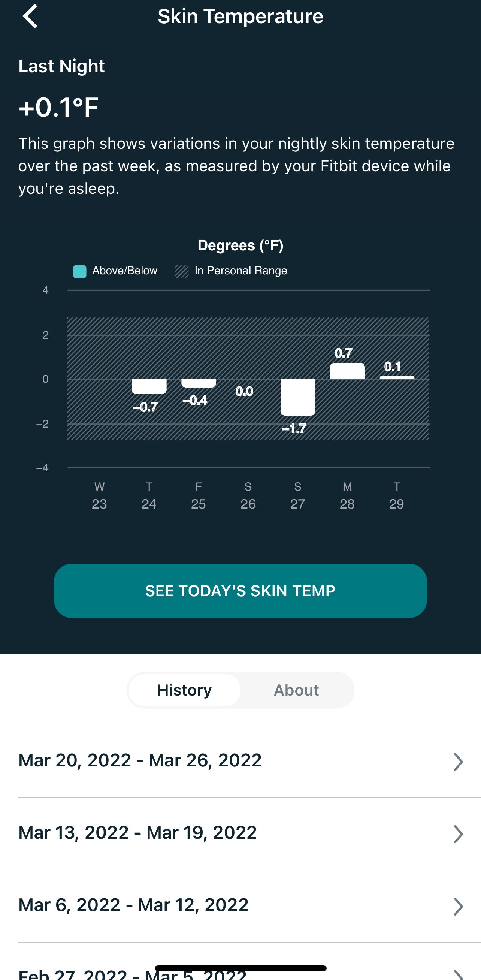
Task: Tap the Wednesday 23 day label
Action: click(x=99, y=495)
